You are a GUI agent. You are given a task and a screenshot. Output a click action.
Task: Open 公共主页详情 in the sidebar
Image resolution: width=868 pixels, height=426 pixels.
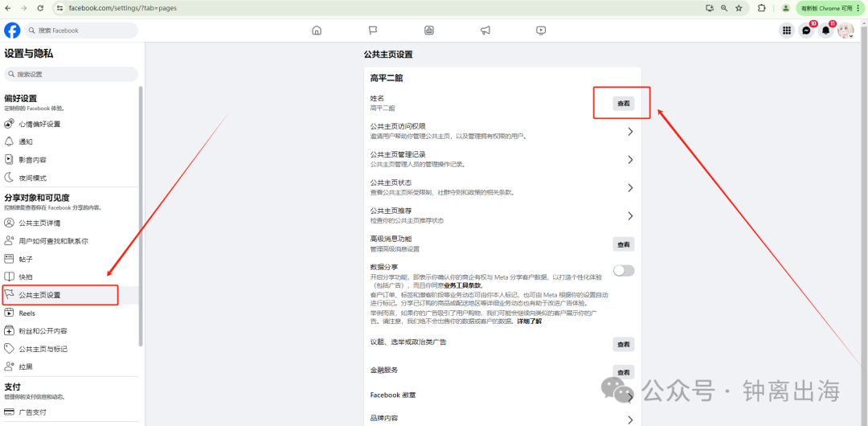click(69, 223)
